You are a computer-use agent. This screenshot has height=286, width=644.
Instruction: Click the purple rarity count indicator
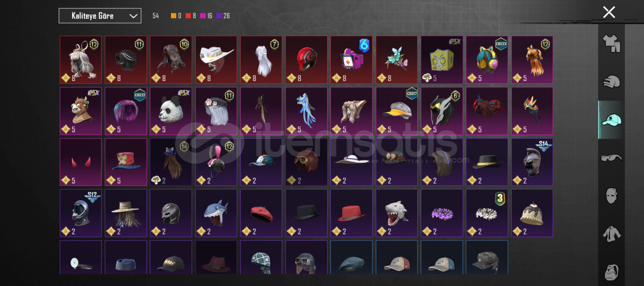(x=223, y=16)
